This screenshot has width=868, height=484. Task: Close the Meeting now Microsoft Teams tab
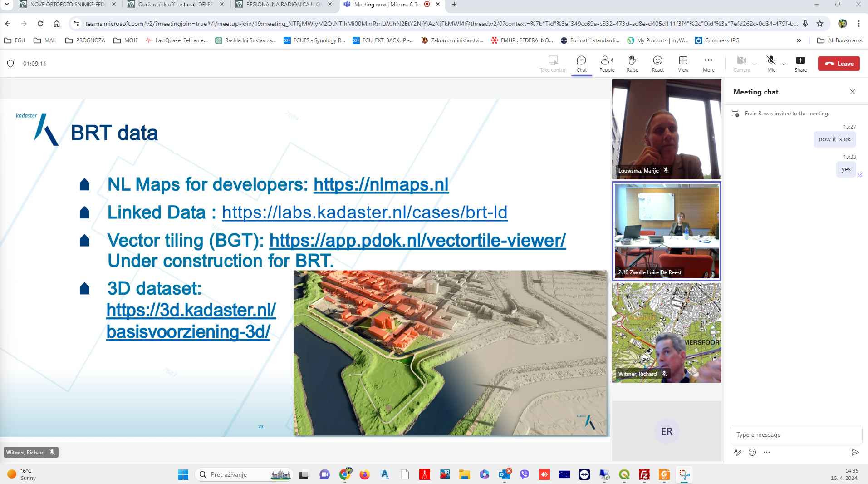pos(437,5)
